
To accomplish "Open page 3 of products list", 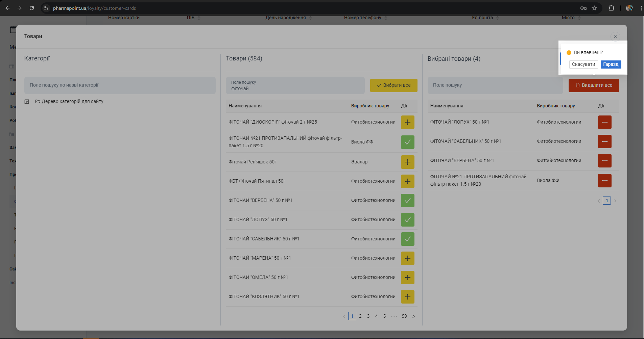I will [368, 316].
